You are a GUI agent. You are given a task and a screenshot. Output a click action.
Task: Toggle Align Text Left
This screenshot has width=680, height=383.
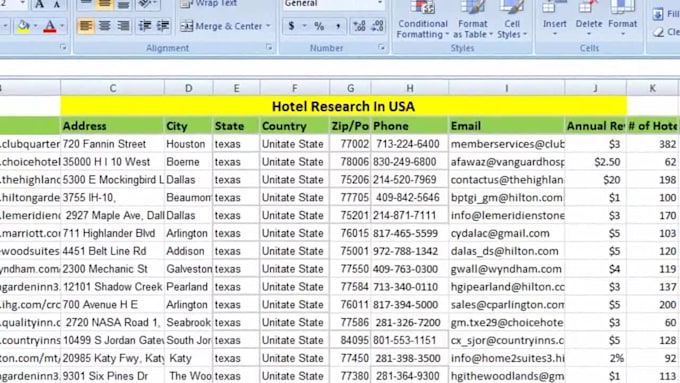click(x=86, y=26)
